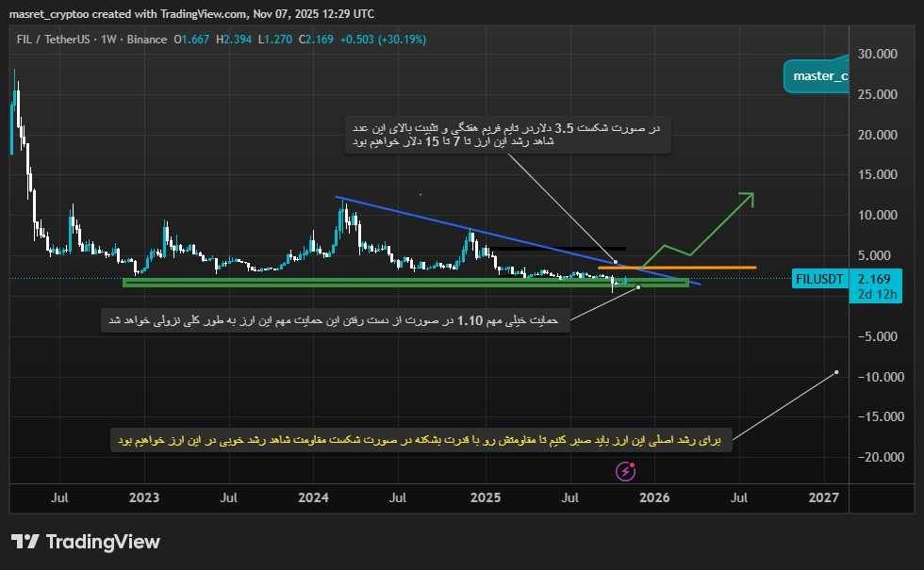Click the green projection arrow head
The image size is (924, 570).
(x=747, y=198)
